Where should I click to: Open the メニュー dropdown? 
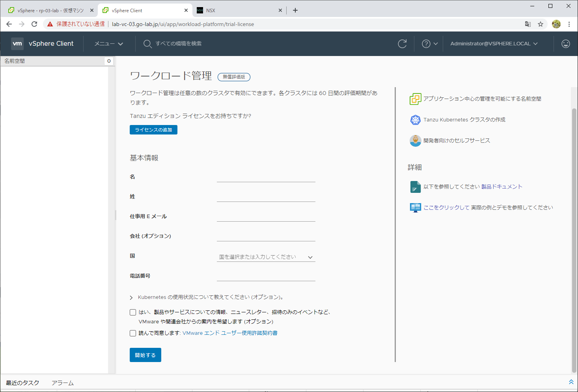coord(109,44)
